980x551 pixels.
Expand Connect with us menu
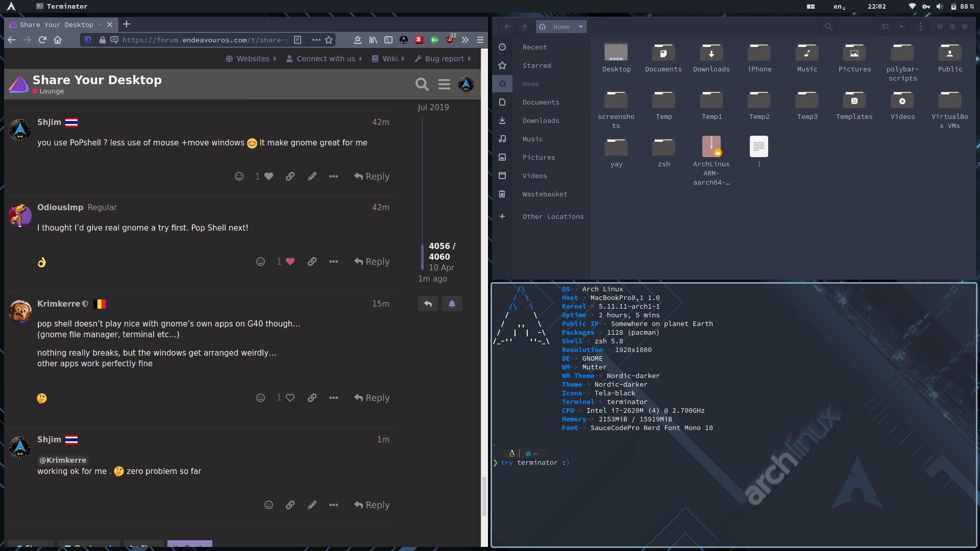click(x=324, y=59)
